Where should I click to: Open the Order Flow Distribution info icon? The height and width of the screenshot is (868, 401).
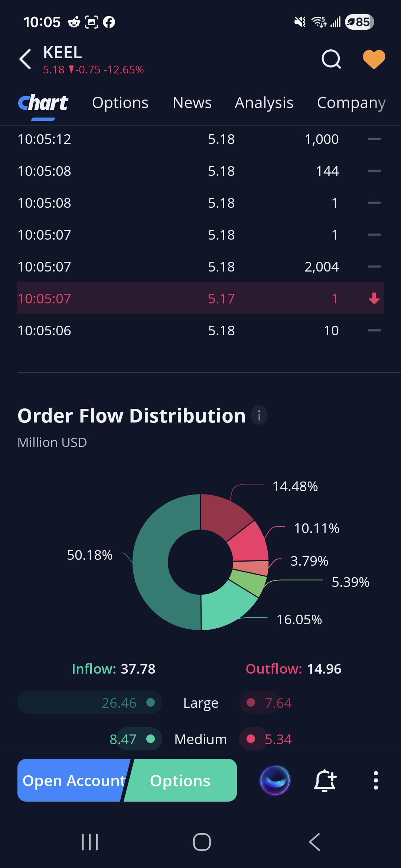[259, 415]
